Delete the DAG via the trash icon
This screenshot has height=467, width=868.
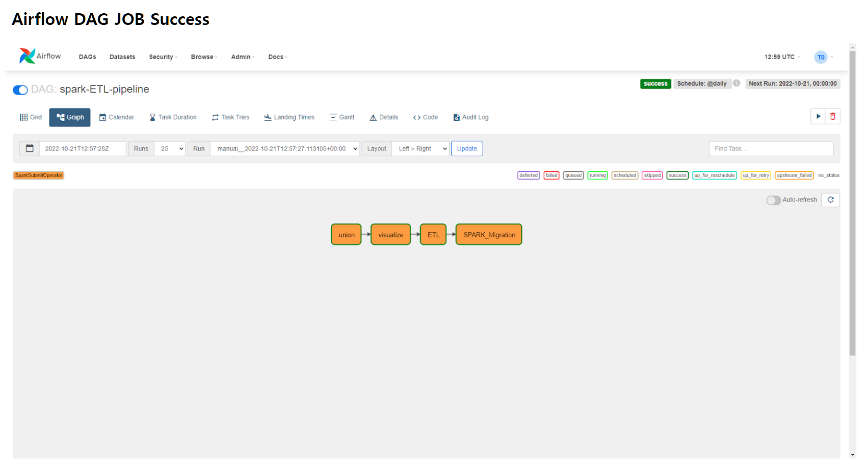click(833, 116)
